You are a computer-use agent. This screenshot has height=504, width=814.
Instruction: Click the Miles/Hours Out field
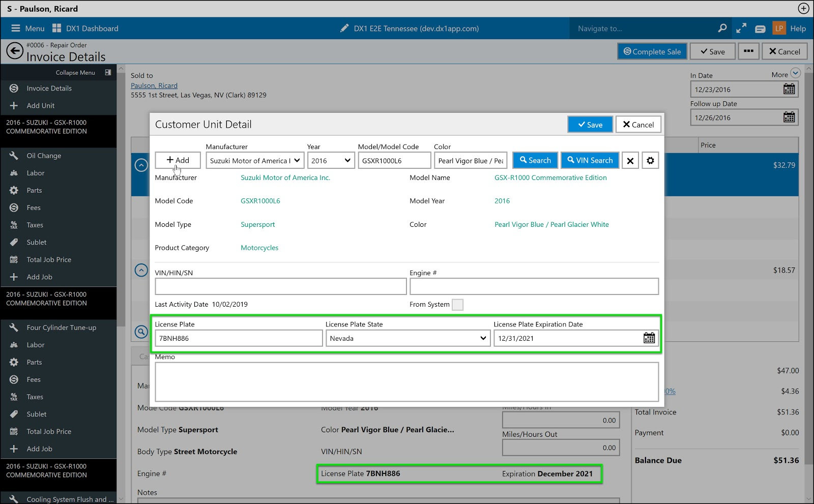[x=561, y=448]
